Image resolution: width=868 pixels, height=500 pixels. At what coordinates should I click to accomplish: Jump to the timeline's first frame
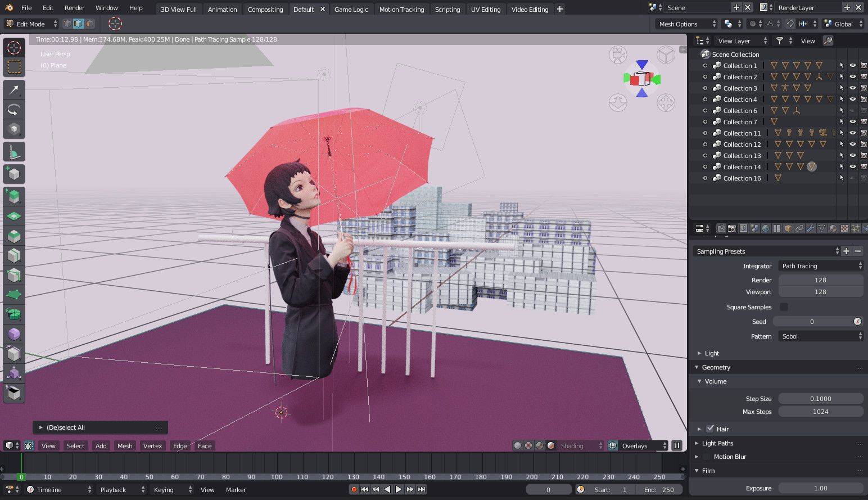(364, 489)
